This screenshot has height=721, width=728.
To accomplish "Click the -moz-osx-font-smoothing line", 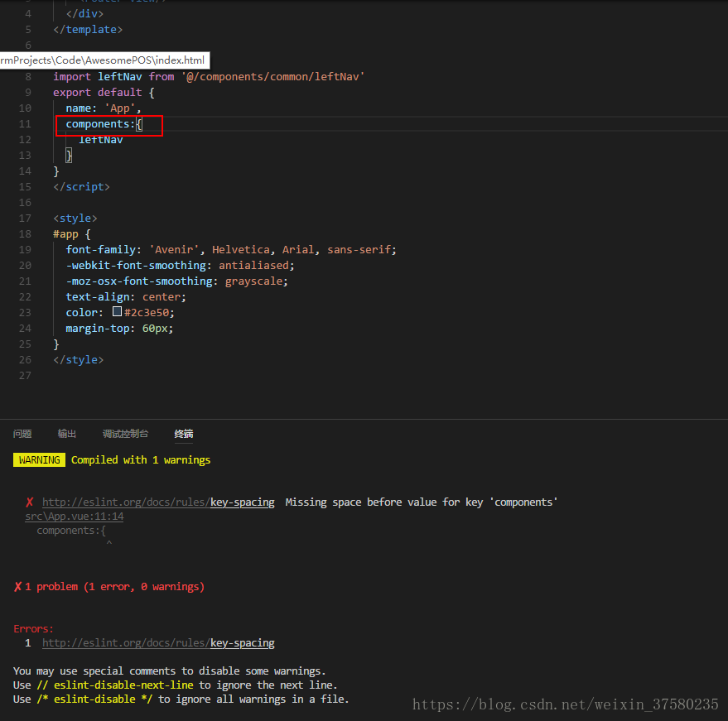I will pyautogui.click(x=177, y=281).
